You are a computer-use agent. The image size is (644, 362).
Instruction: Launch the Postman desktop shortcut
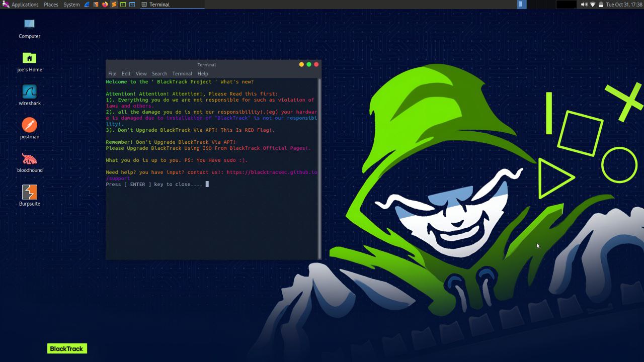29,125
